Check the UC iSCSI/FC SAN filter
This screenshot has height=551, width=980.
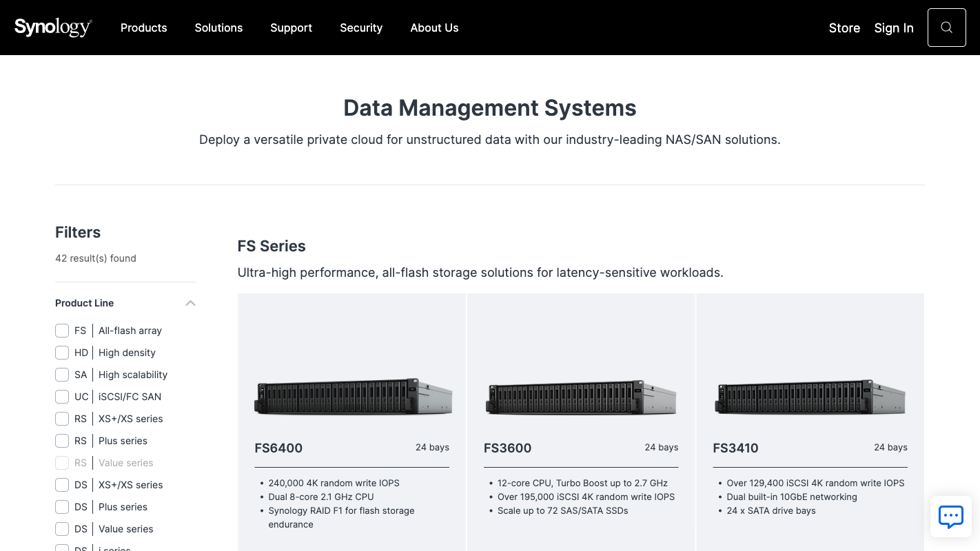(x=62, y=397)
